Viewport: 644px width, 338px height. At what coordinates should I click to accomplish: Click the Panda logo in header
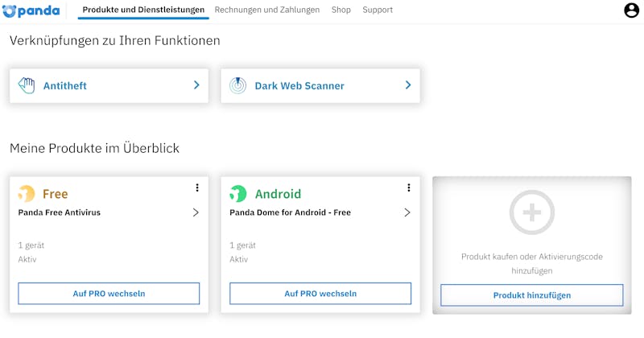point(31,10)
